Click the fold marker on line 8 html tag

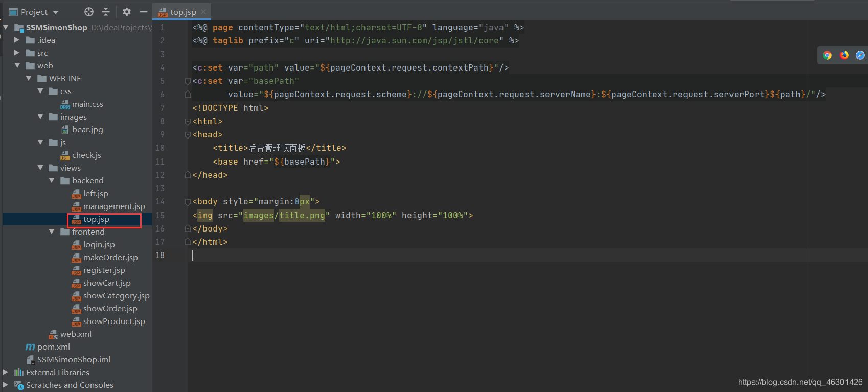(188, 121)
